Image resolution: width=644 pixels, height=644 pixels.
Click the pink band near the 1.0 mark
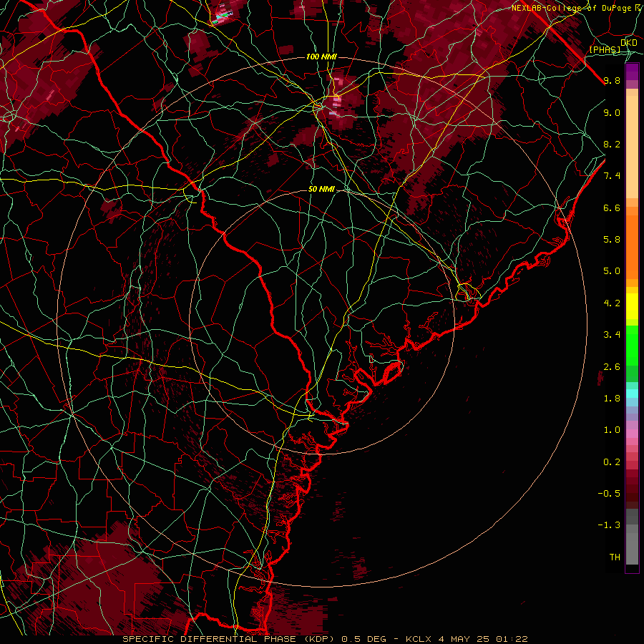pyautogui.click(x=632, y=434)
